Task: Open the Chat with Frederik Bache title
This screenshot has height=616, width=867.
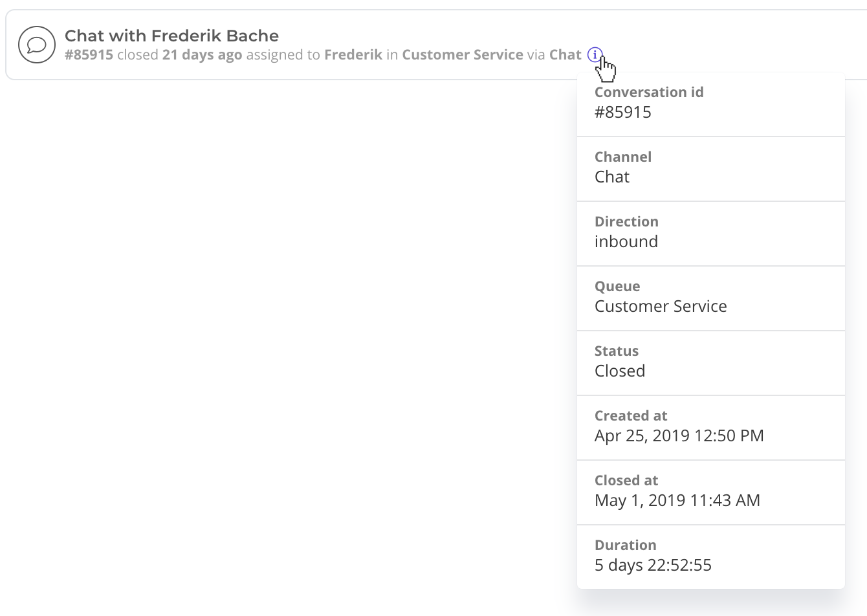Action: tap(172, 36)
